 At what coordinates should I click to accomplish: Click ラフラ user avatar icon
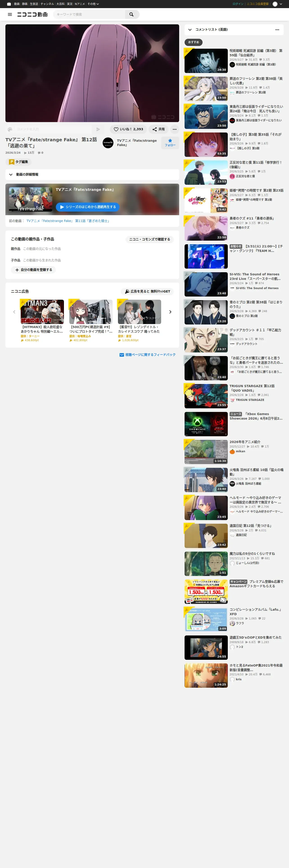pos(232,623)
